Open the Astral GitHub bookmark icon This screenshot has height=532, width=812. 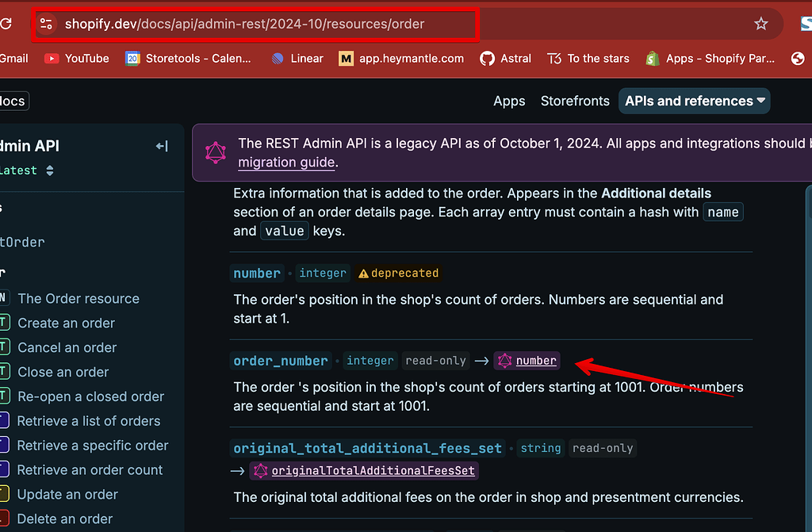(x=487, y=59)
